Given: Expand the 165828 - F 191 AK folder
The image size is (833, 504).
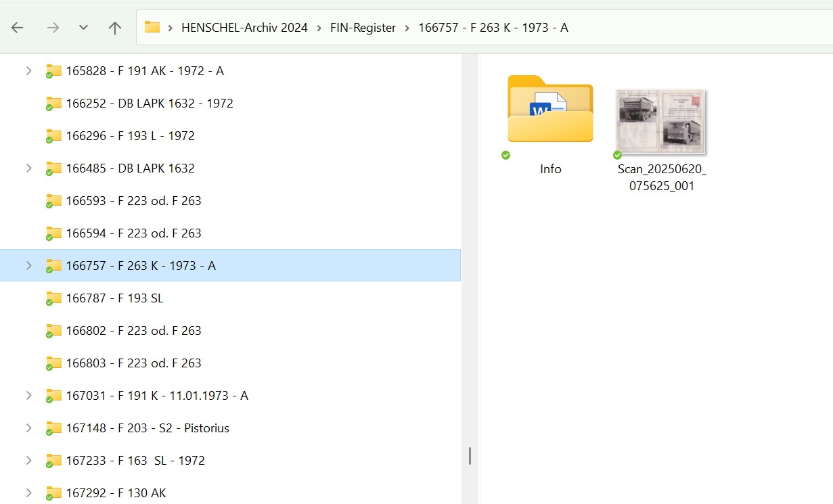Looking at the screenshot, I should click(28, 71).
